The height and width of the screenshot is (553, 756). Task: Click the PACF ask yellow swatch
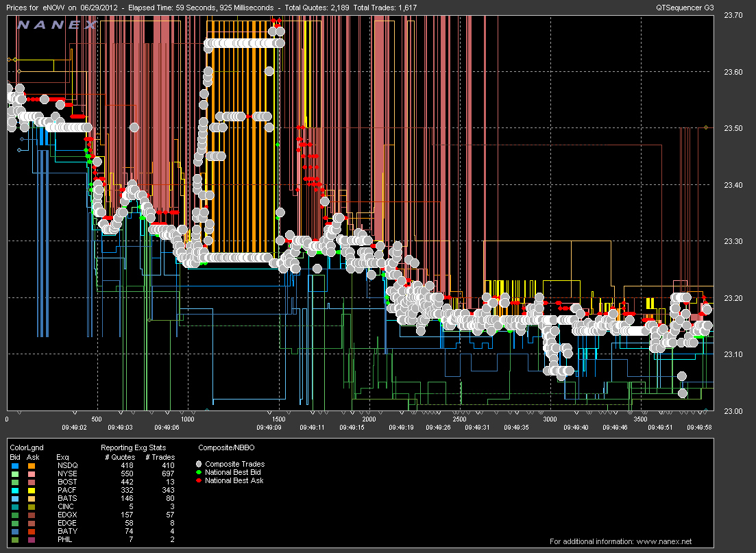(32, 491)
